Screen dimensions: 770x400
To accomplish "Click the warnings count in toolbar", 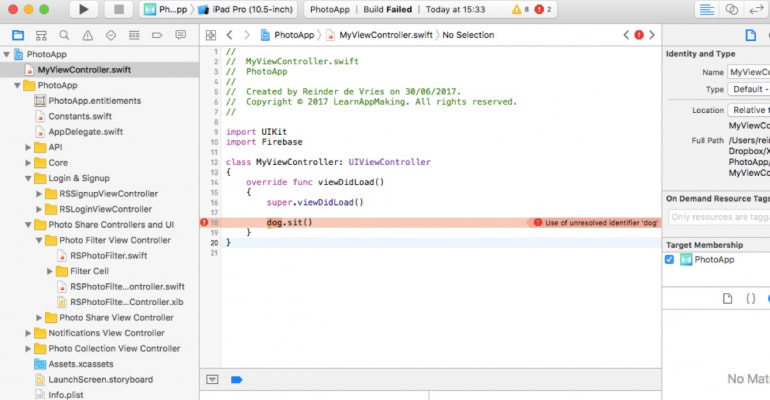I will 521,9.
